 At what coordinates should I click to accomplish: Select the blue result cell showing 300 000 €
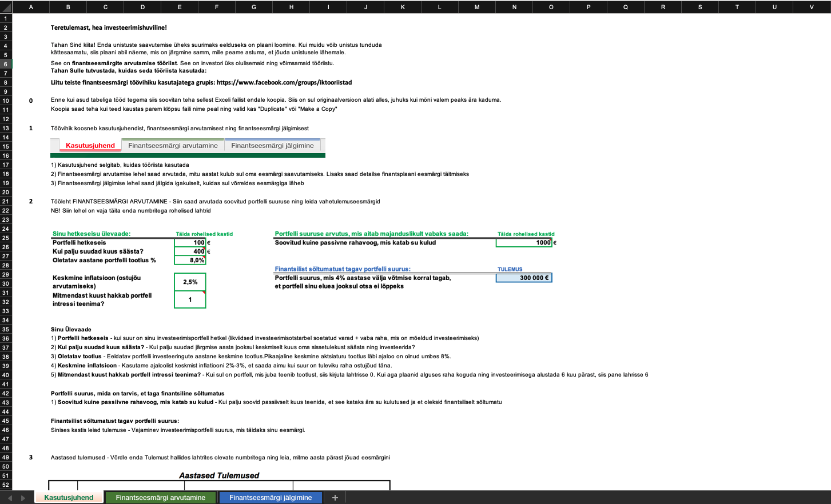523,278
